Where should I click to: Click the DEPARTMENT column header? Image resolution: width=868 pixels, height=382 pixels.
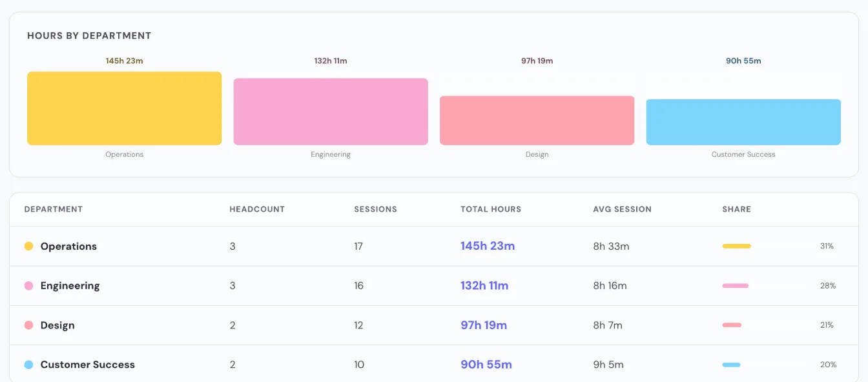54,209
